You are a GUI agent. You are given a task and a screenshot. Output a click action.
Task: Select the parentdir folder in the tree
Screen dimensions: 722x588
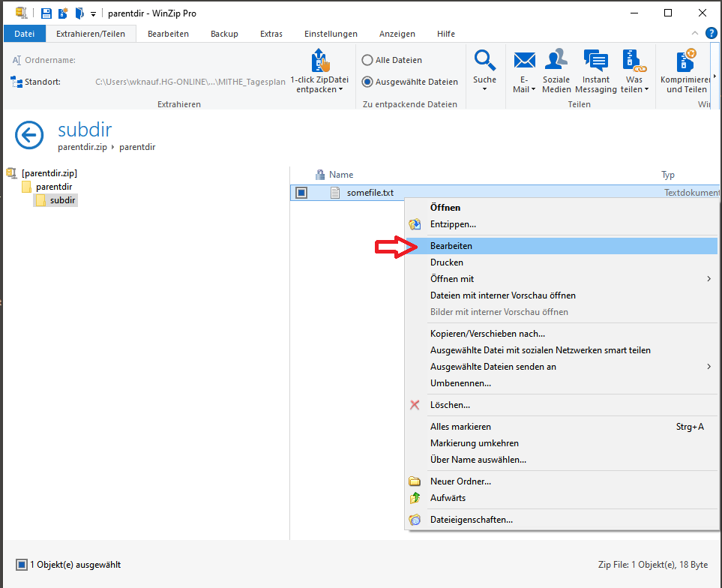coord(54,187)
